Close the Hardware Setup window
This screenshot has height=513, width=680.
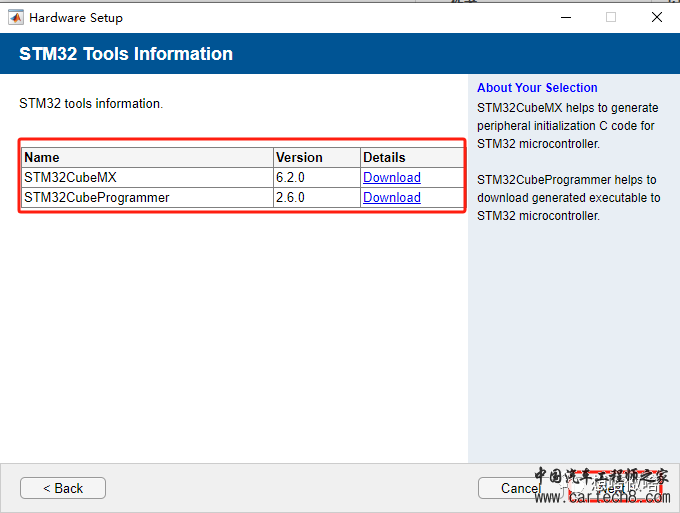click(x=657, y=17)
